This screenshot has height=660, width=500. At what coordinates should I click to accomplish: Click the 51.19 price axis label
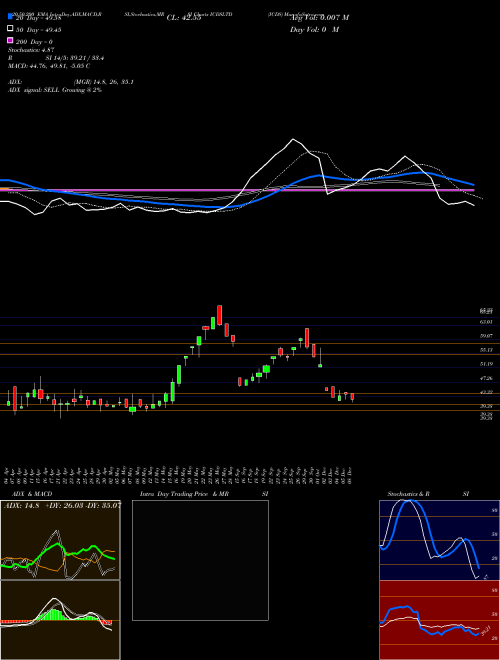pos(486,364)
